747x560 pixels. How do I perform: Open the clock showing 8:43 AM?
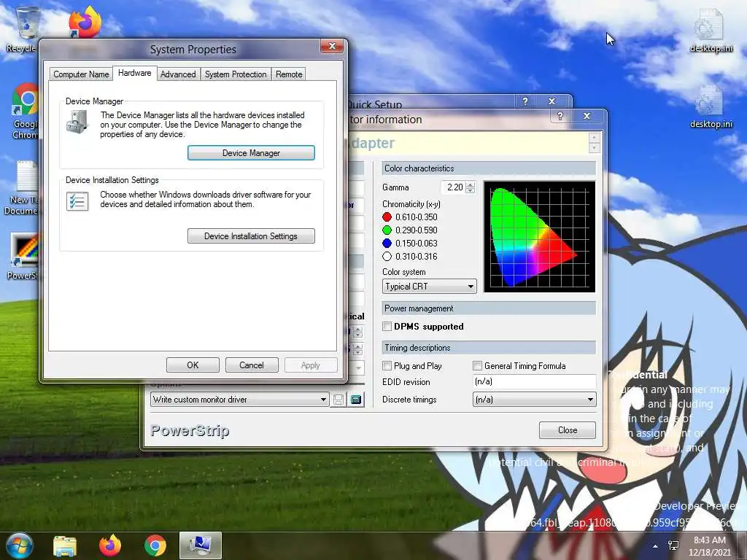[x=709, y=546]
